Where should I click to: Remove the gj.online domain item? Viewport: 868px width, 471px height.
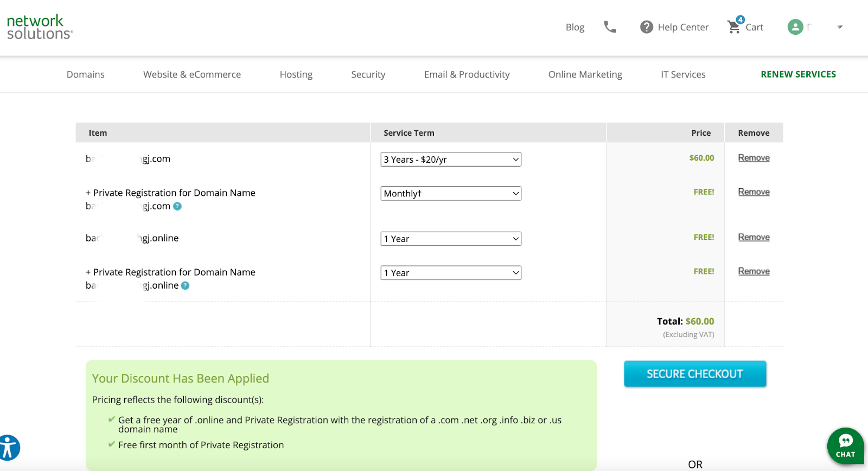tap(754, 237)
